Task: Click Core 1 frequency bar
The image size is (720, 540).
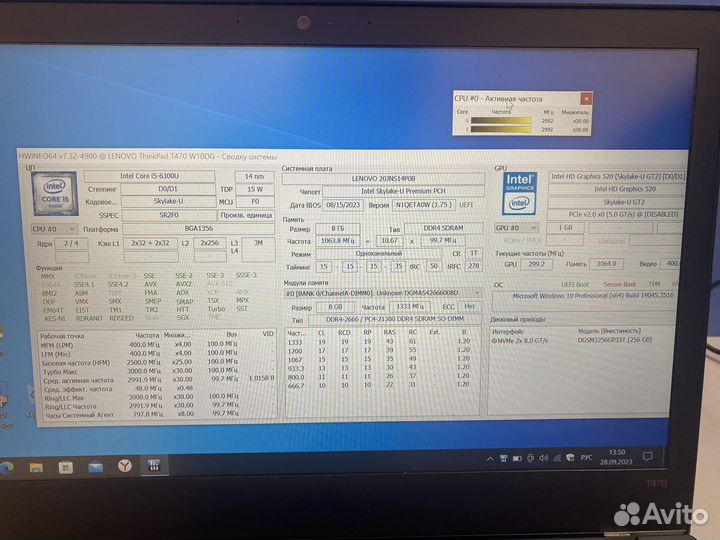Action: [x=501, y=129]
